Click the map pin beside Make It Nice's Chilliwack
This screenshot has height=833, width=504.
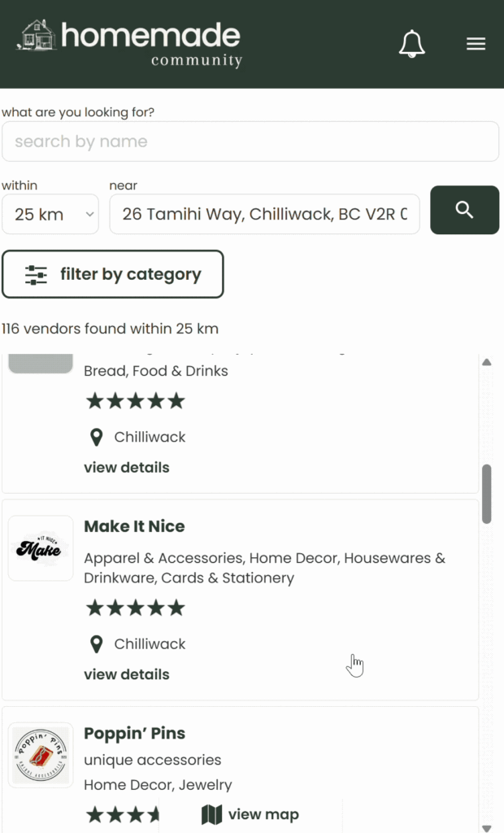coord(97,644)
